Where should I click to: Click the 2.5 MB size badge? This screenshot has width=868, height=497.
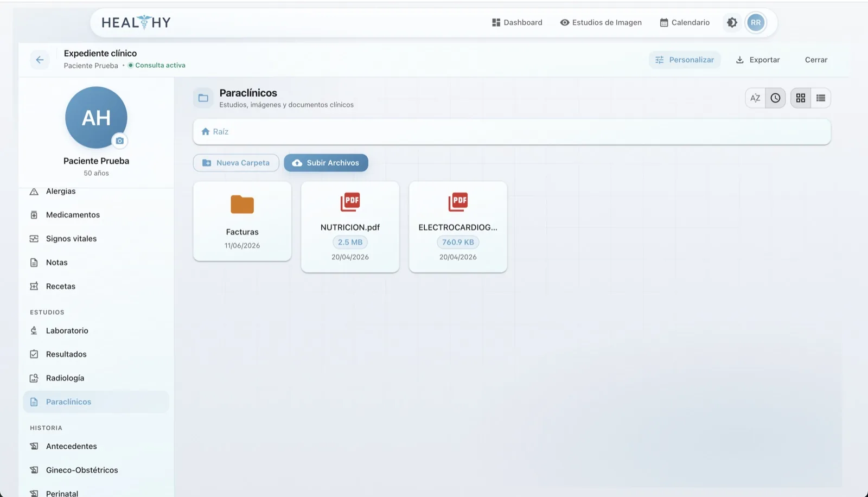tap(350, 243)
